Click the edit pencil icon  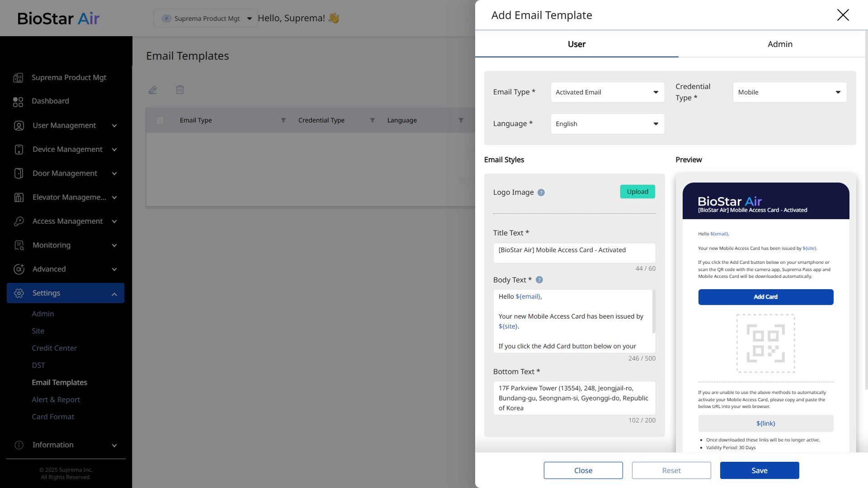pos(153,90)
